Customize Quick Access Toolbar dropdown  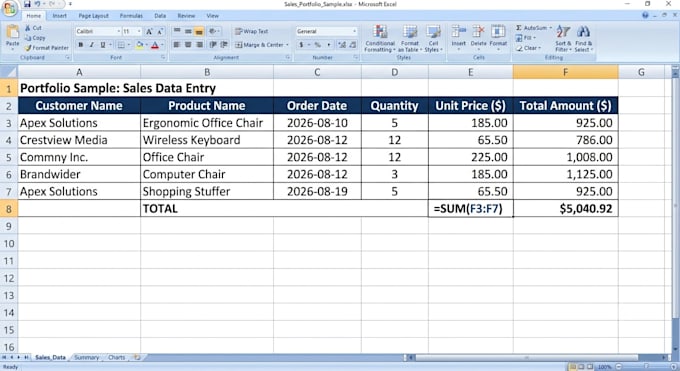click(70, 4)
